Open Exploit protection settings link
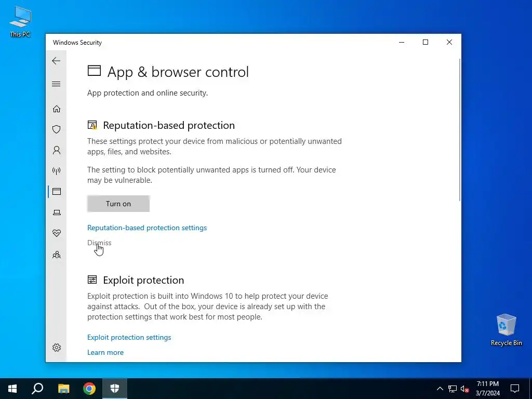Viewport: 532px width, 399px height. pyautogui.click(x=129, y=337)
